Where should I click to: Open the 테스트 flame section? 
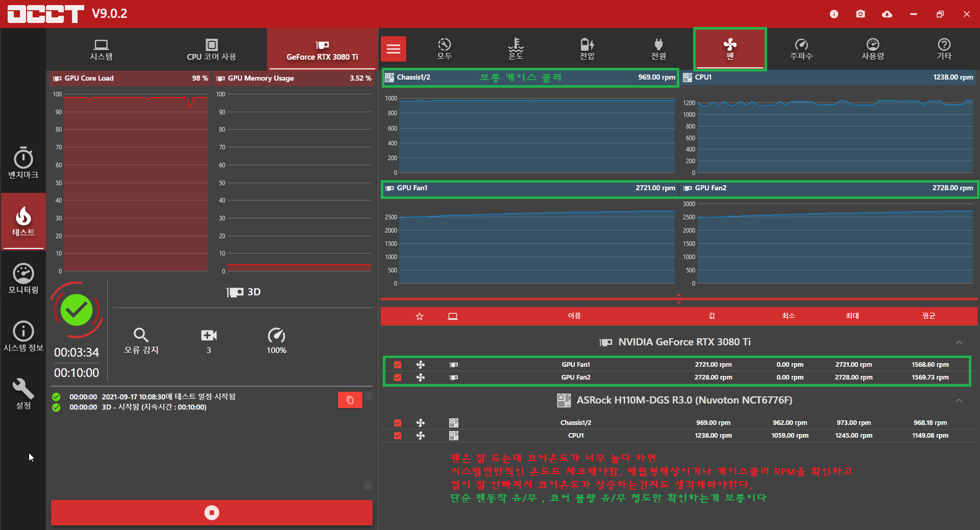click(23, 221)
